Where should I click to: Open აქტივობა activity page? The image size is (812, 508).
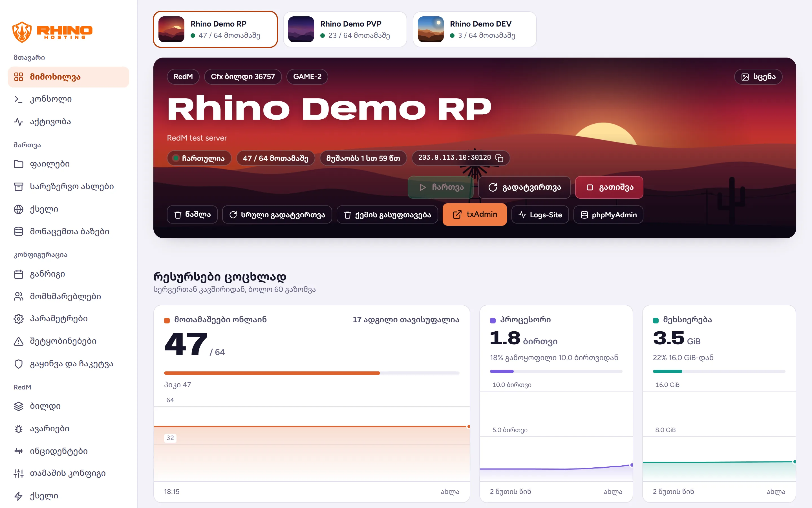(69, 122)
